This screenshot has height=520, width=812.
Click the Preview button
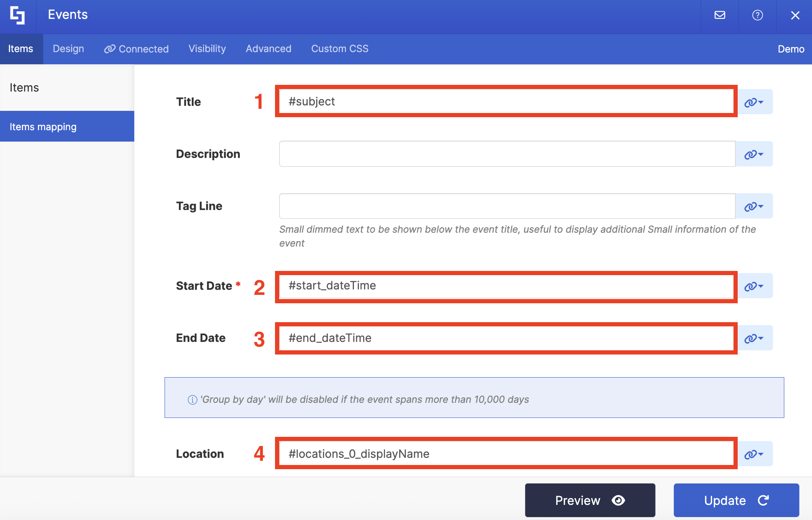pyautogui.click(x=590, y=500)
